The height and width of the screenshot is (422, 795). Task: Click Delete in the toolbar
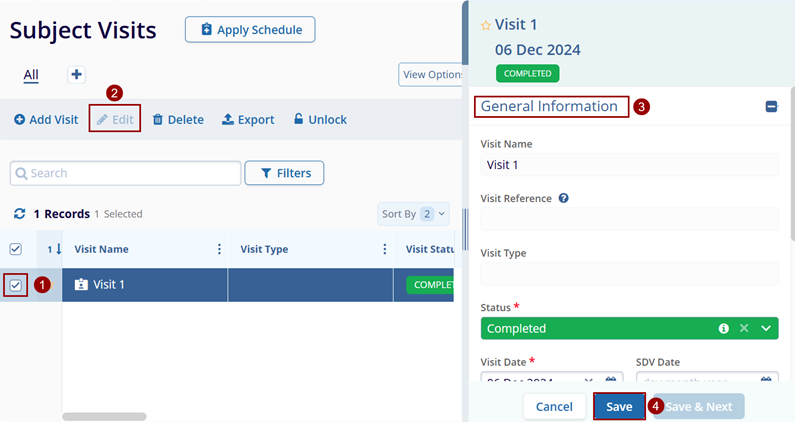point(177,120)
